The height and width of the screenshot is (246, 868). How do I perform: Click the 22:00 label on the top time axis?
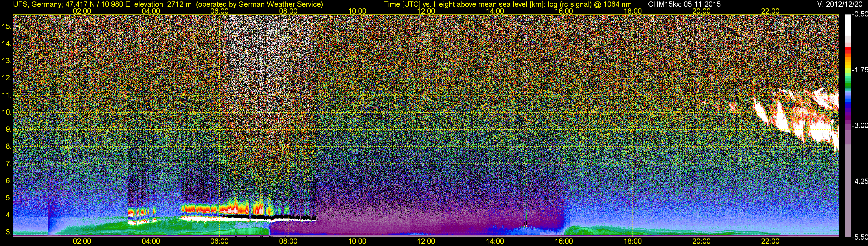[x=770, y=11]
